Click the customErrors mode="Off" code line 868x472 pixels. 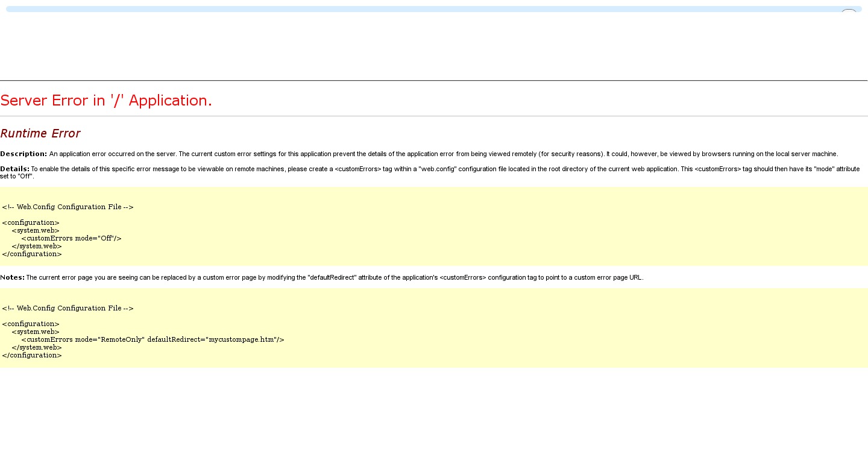71,238
